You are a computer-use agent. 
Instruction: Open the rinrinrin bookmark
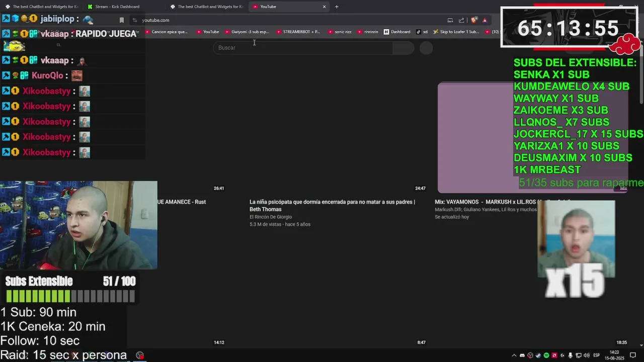368,32
